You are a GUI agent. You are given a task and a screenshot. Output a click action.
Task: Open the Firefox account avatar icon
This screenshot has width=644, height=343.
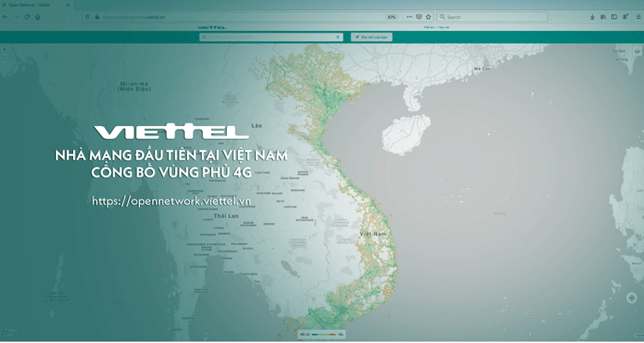(625, 17)
